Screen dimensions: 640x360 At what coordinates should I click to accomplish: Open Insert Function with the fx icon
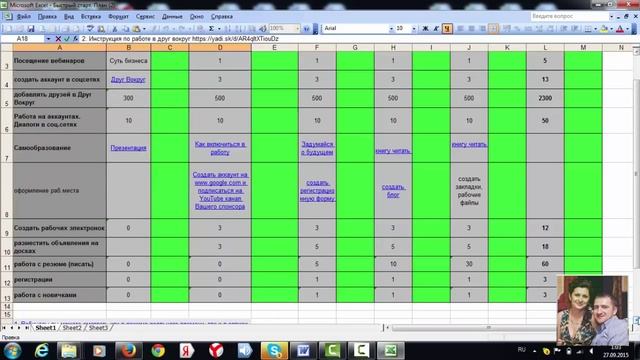click(76, 39)
